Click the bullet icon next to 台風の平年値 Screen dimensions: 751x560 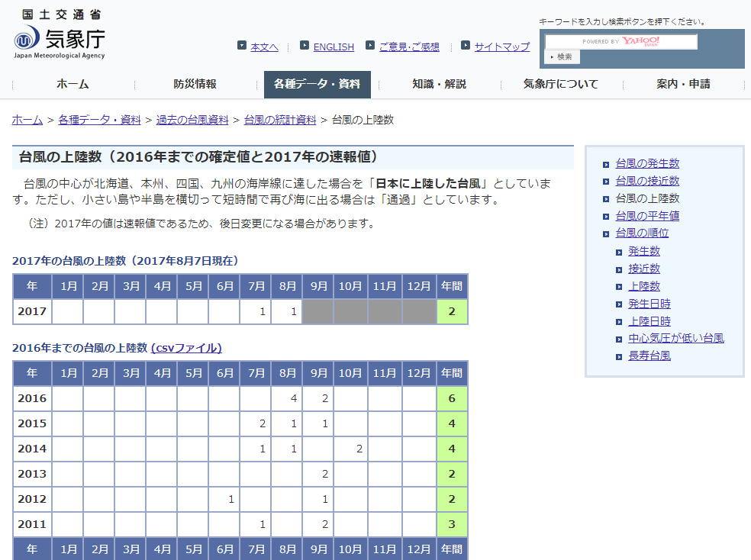(606, 216)
